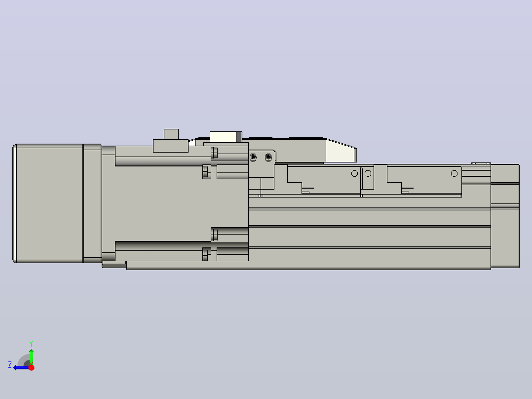532x399 pixels.
Task: Select the white connector block on top
Action: [x=223, y=137]
